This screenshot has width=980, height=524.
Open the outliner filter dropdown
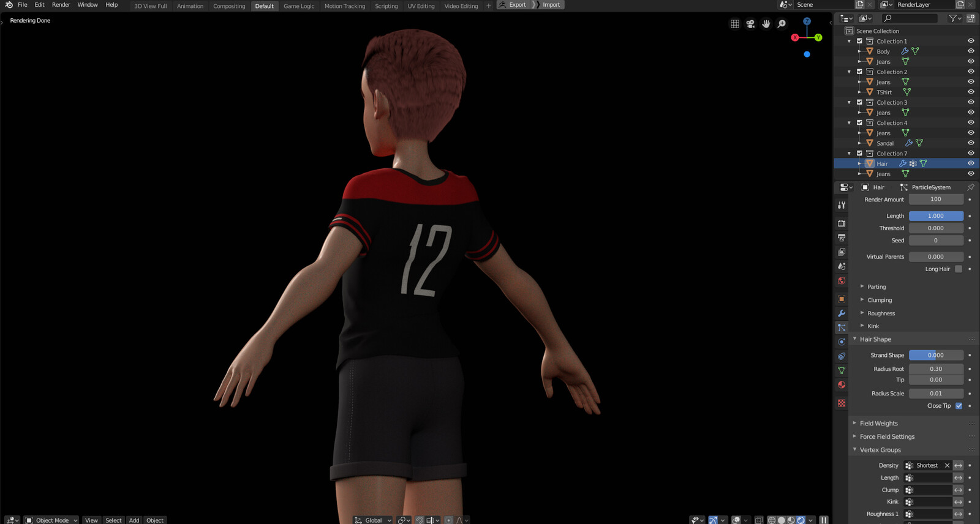coord(955,18)
